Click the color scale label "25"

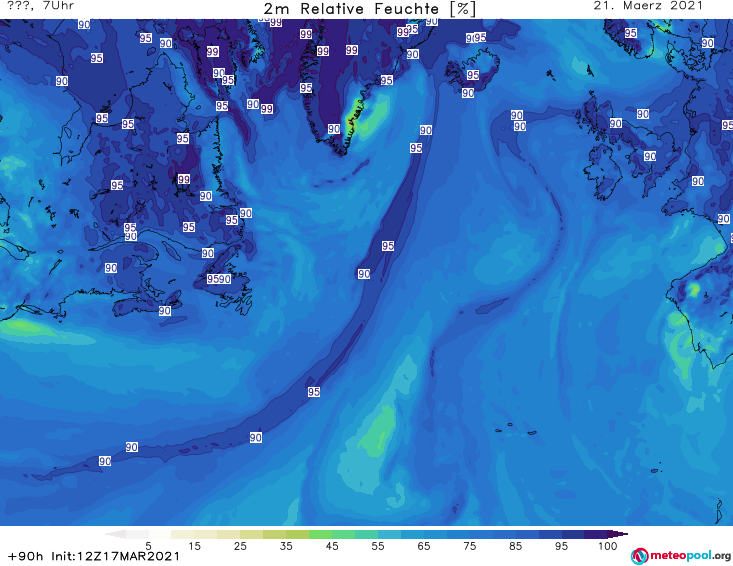(240, 546)
